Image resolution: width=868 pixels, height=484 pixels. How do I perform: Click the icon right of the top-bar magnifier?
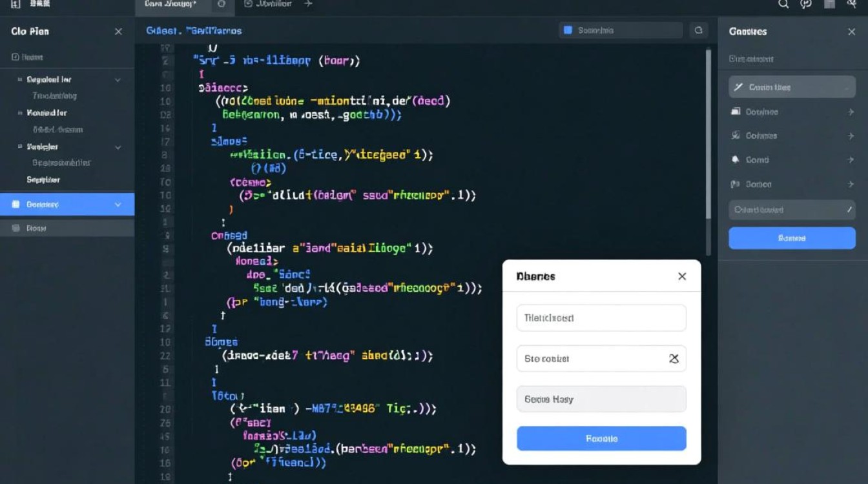[x=805, y=4]
